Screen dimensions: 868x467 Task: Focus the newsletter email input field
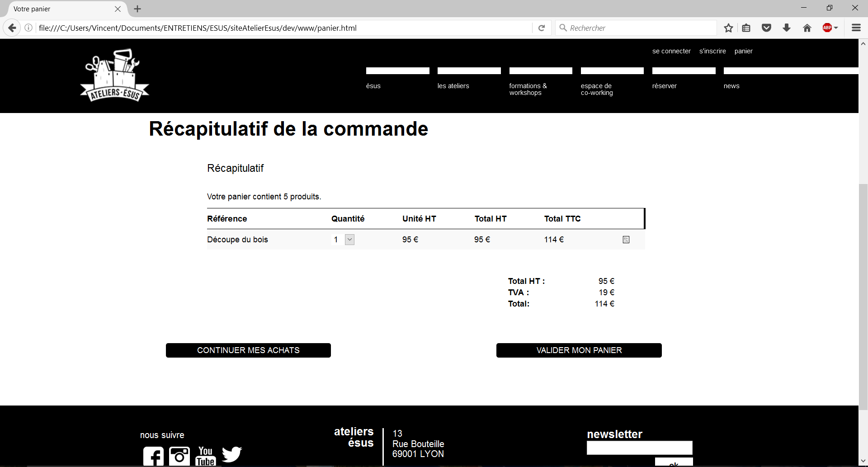639,448
